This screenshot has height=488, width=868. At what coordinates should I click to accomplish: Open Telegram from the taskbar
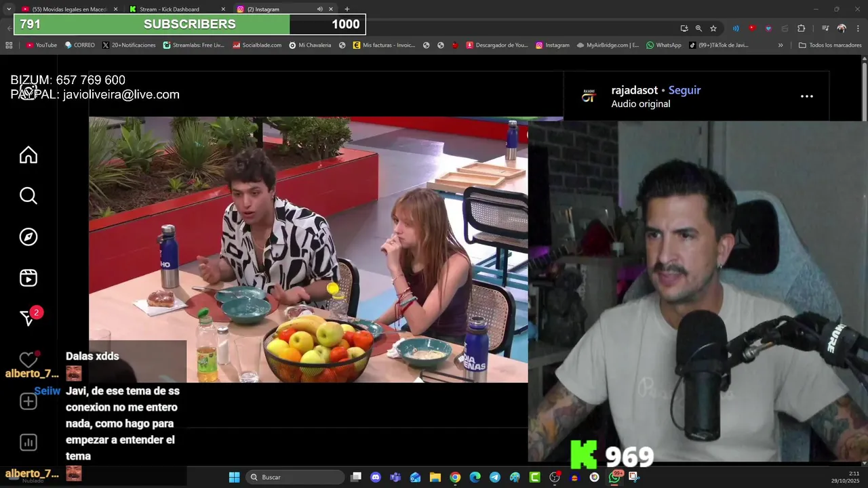click(495, 477)
